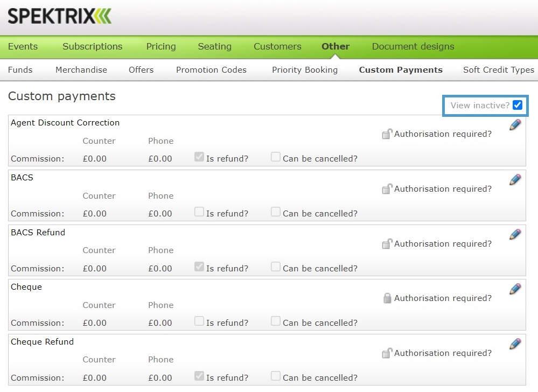Click the padlock icon for BACS authorisation
The width and height of the screenshot is (538, 392).
pos(387,188)
